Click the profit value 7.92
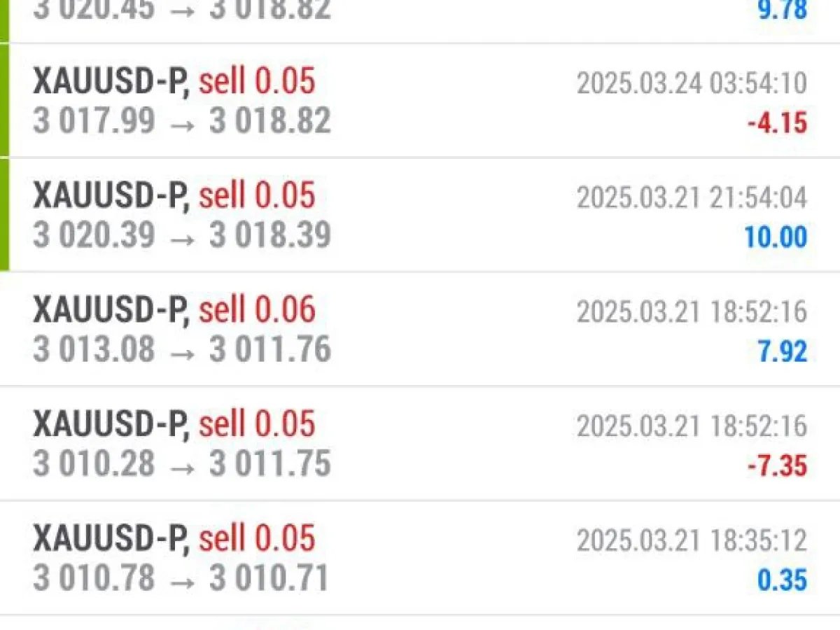This screenshot has width=840, height=630. coord(783,351)
